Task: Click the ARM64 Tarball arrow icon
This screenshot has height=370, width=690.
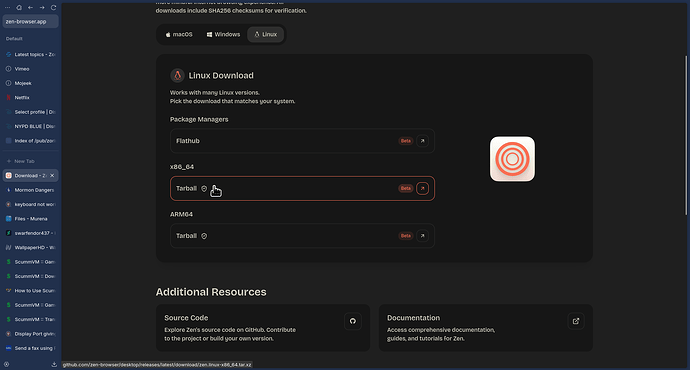Action: click(422, 236)
